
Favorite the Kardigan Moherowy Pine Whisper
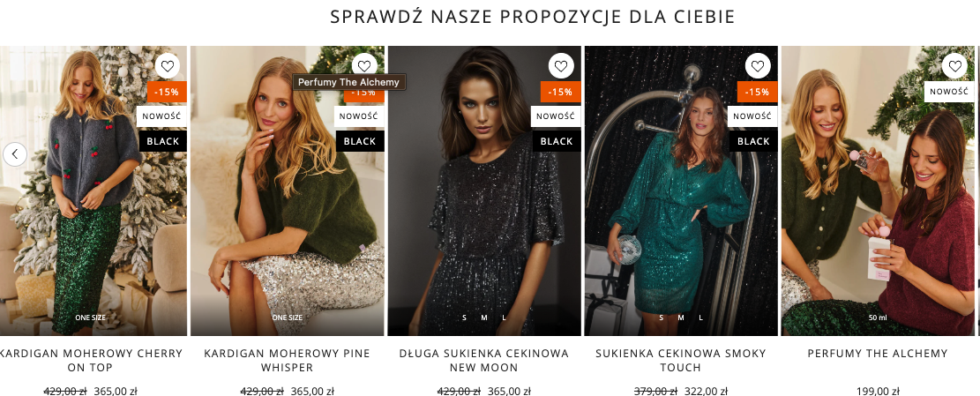click(364, 64)
